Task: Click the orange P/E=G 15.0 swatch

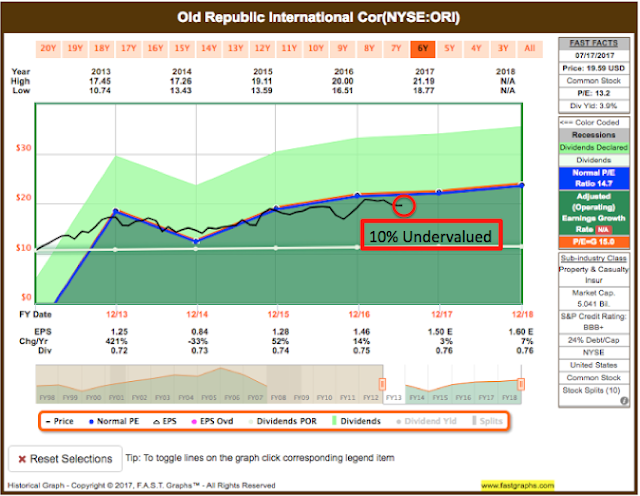Action: [x=593, y=242]
